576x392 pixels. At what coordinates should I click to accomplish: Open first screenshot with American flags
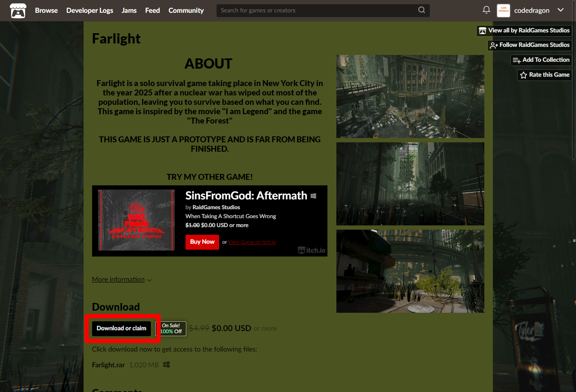click(x=410, y=96)
